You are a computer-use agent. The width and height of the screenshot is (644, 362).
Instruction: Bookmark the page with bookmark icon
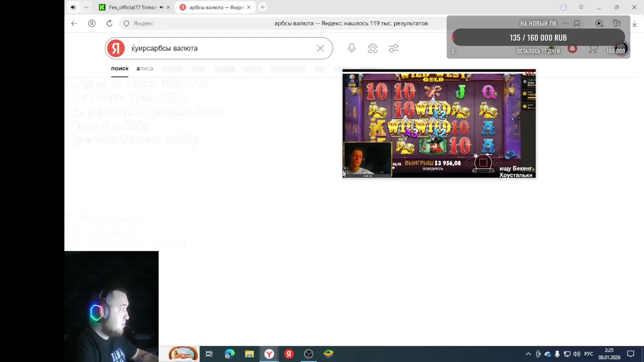(x=577, y=23)
